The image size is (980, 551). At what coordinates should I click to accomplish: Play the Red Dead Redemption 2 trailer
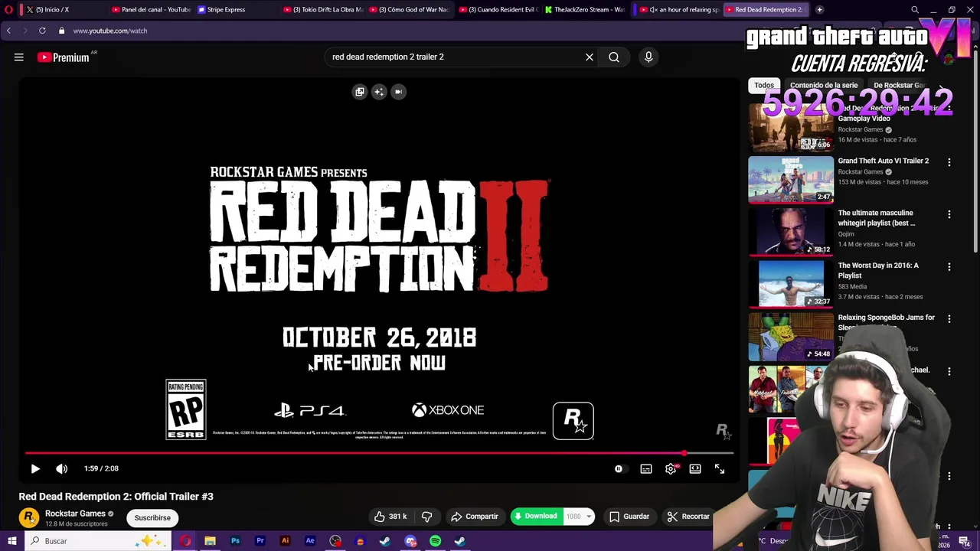click(35, 468)
